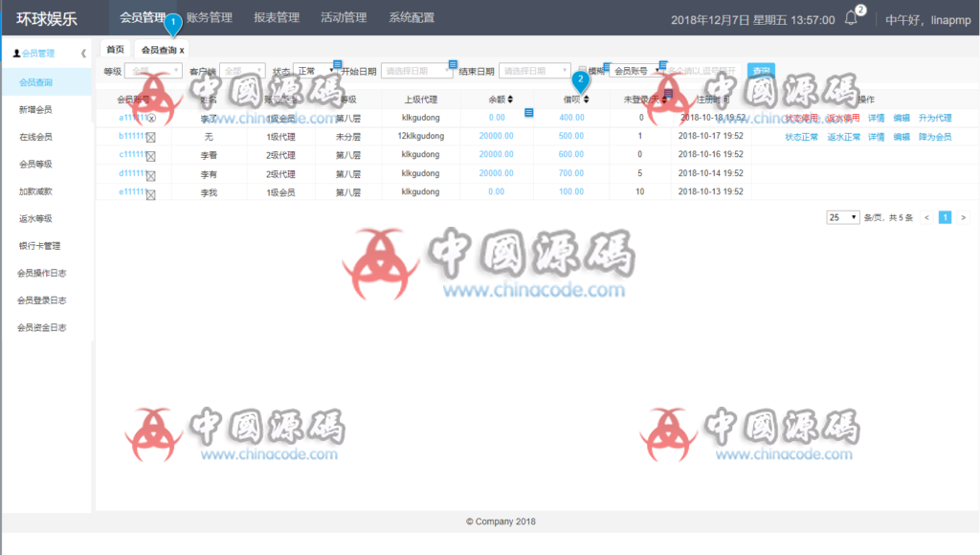
Task: Sort the table by 余额 column
Action: point(510,100)
